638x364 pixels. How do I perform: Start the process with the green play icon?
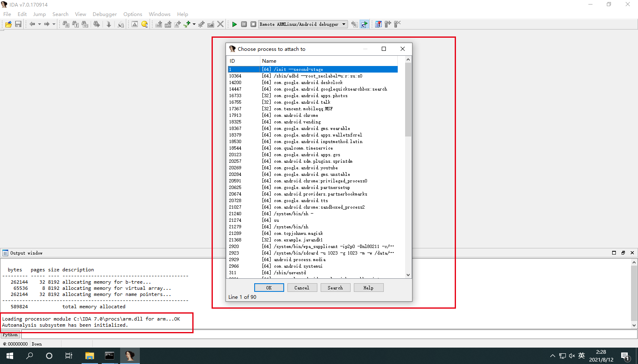235,24
